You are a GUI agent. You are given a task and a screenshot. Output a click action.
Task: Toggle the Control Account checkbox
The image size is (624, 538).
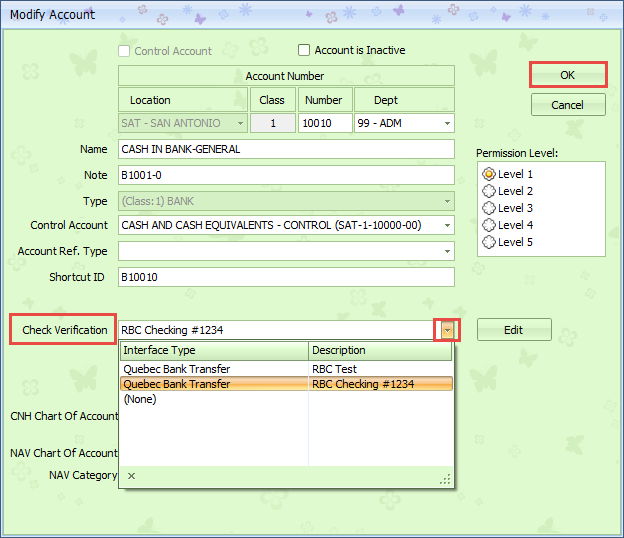pos(124,51)
